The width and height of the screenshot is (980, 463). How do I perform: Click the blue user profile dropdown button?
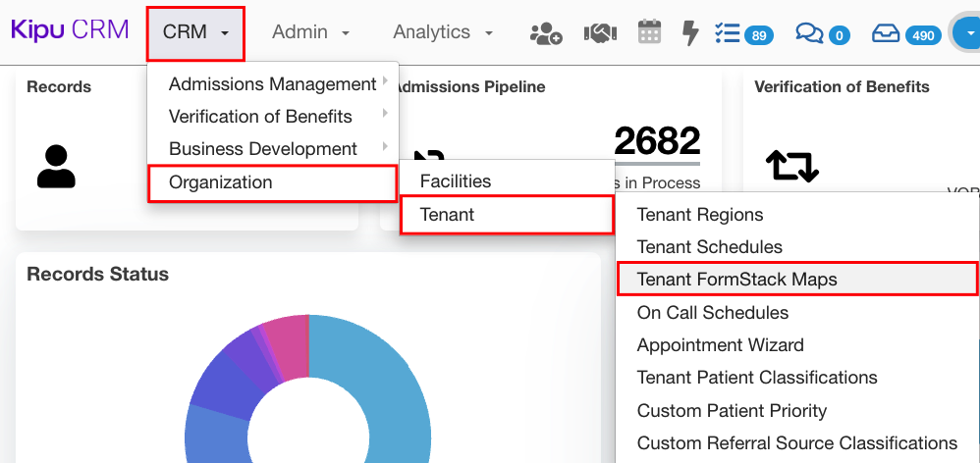tap(966, 34)
